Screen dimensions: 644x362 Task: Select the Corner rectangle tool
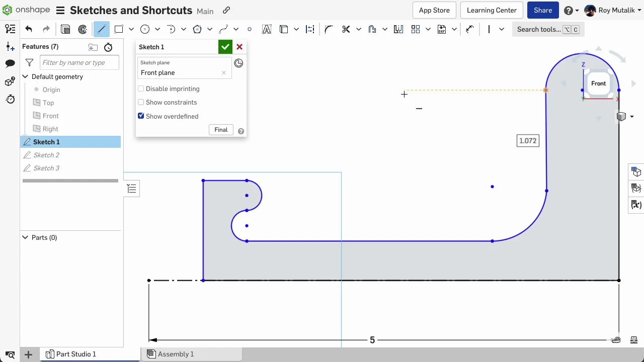[119, 29]
